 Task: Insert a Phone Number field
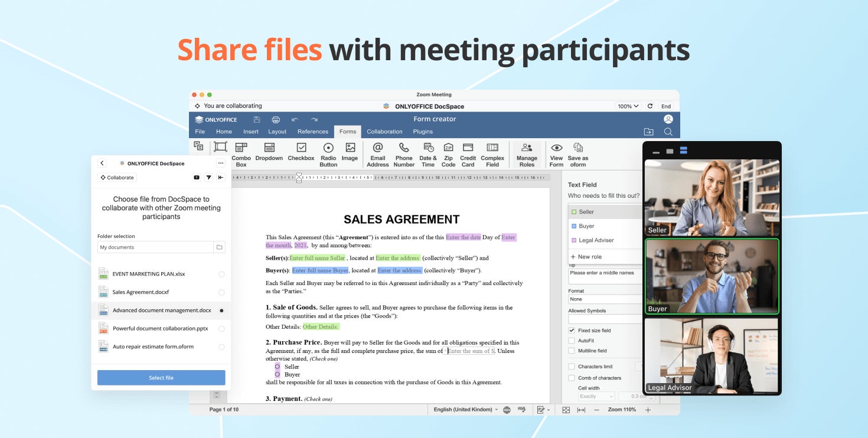click(x=404, y=155)
